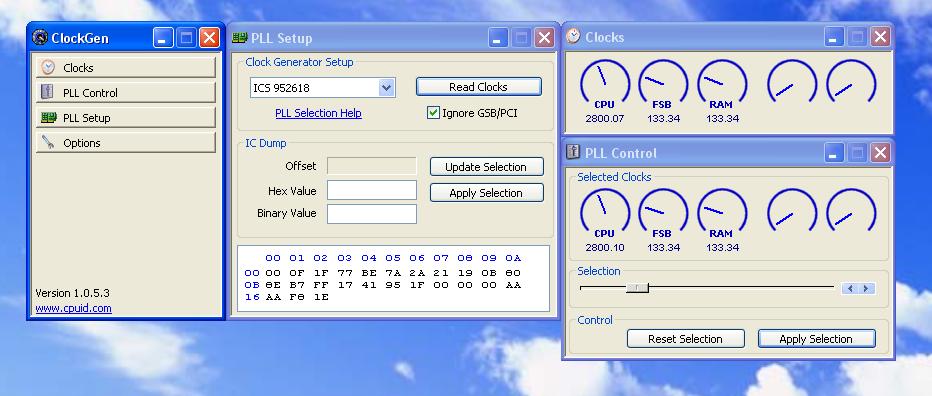The width and height of the screenshot is (932, 396).
Task: Click Update Selection in PLL Setup
Action: (486, 167)
